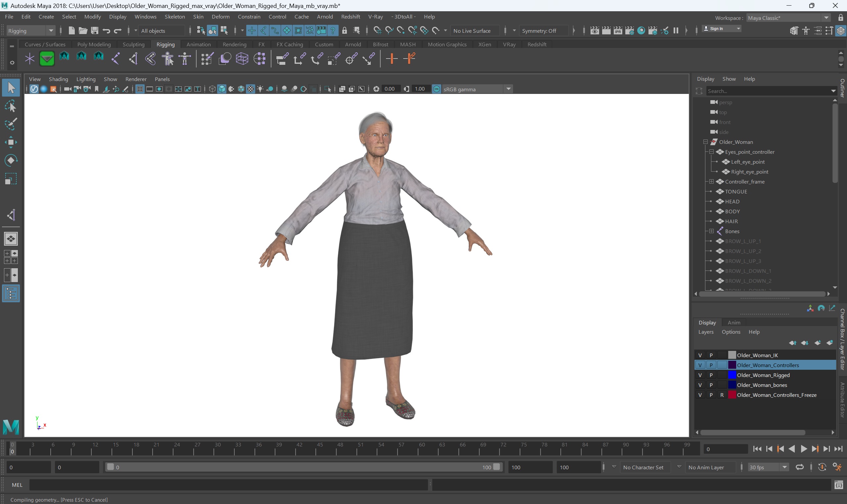
Task: Click the New Scene icon
Action: (71, 30)
